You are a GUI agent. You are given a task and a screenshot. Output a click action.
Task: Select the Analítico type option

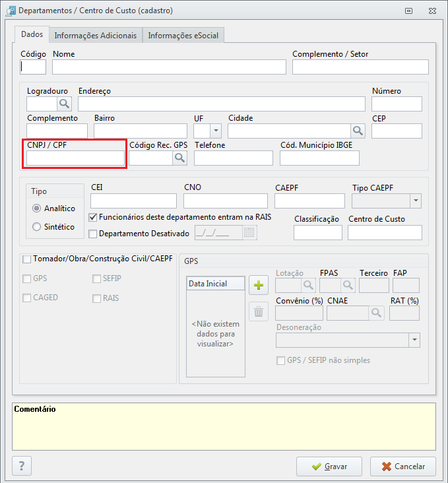point(36,209)
